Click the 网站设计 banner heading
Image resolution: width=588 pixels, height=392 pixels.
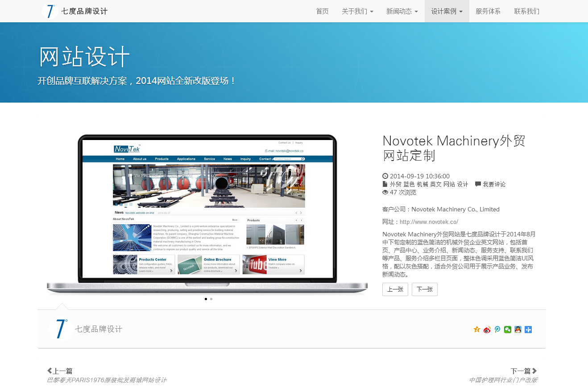point(84,57)
